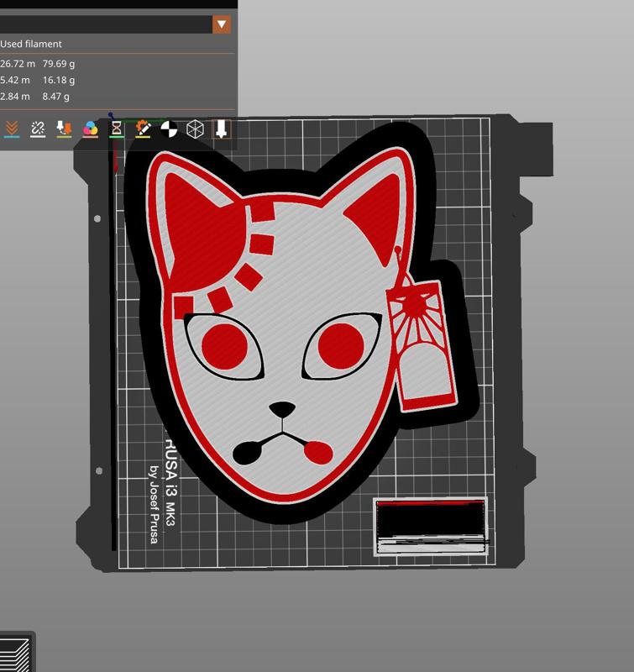Click the custom G-code gear icon

pos(143,129)
